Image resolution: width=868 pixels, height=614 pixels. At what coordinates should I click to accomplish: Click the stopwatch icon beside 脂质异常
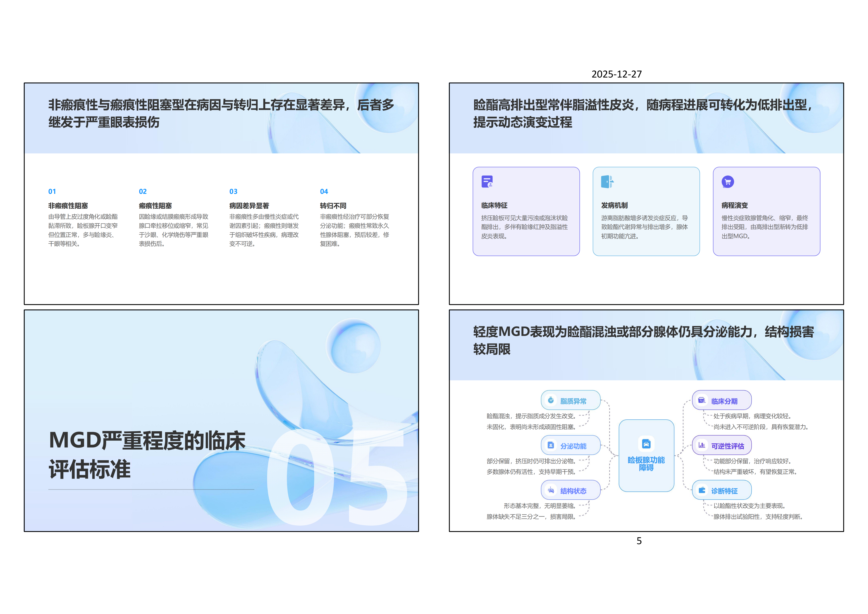click(x=550, y=400)
